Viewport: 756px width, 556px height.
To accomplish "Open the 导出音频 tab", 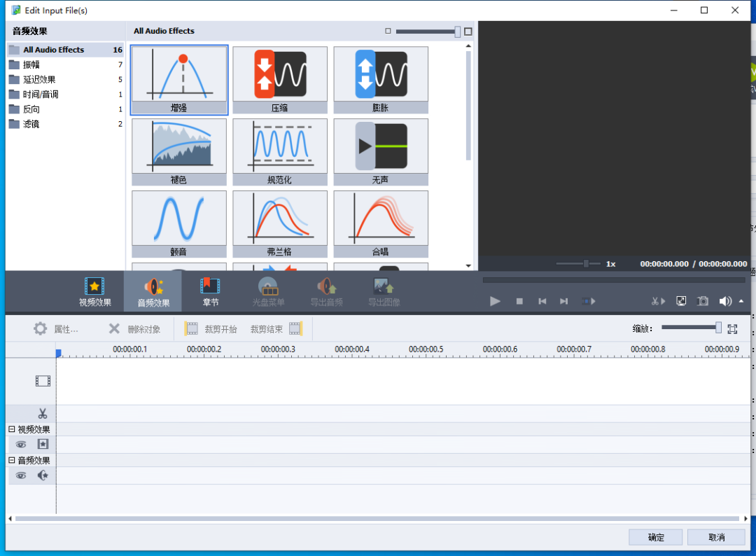I will pos(326,292).
